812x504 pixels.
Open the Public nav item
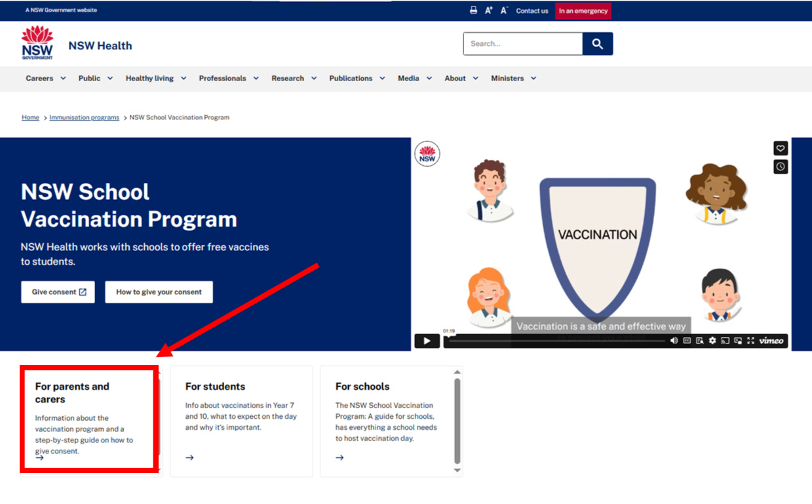pyautogui.click(x=89, y=78)
